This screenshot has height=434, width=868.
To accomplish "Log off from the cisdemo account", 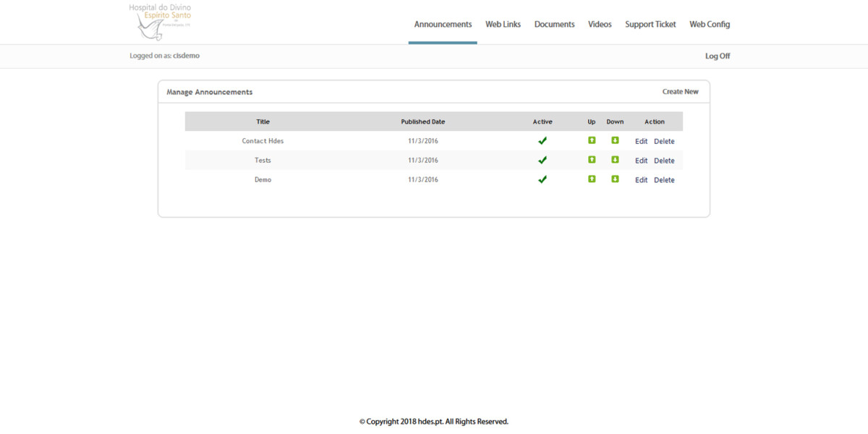I will [717, 56].
